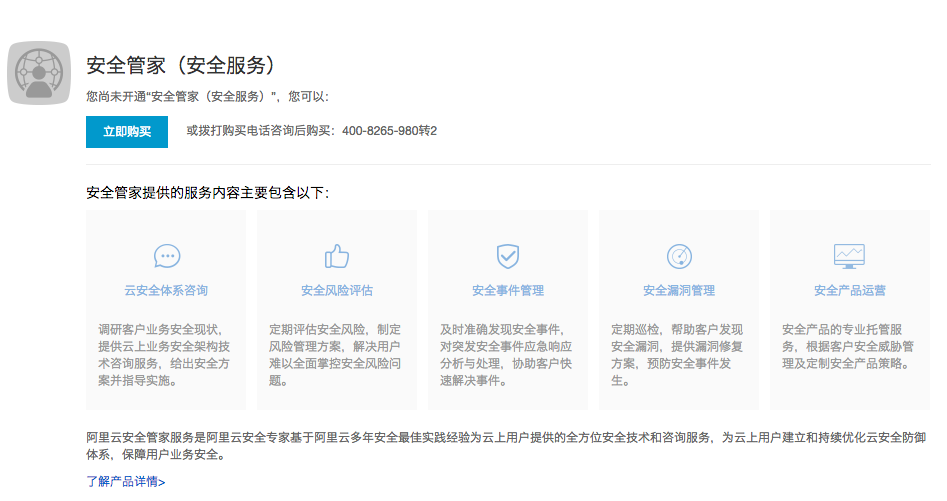This screenshot has width=947, height=501.
Task: Click the paragraph starting 阿里云安全管家服务是
Action: tap(506, 446)
